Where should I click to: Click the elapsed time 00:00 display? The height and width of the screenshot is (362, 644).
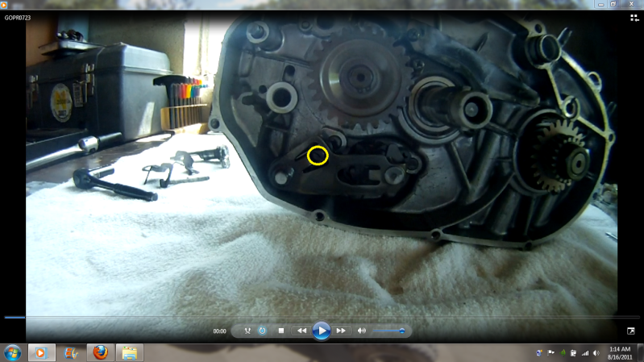[219, 331]
